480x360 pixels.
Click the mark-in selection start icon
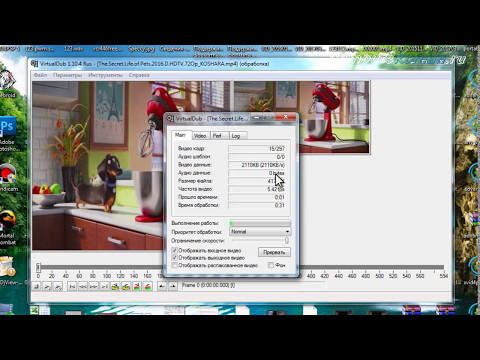tap(162, 286)
